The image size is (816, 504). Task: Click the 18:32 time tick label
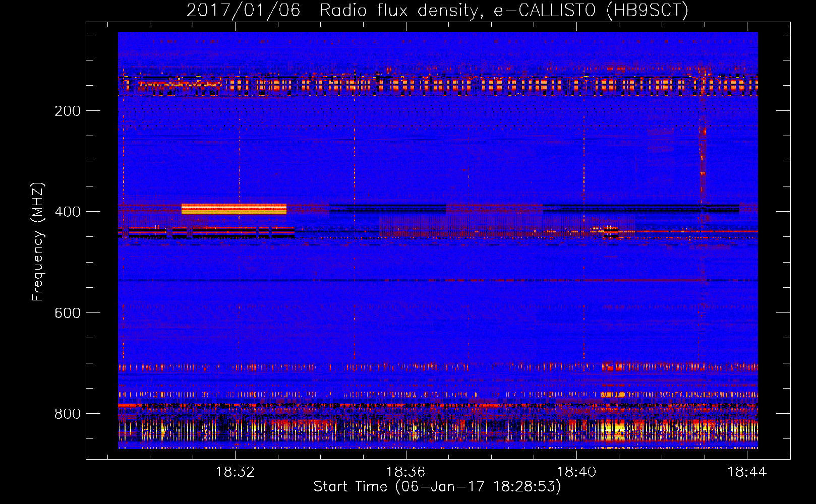tap(236, 472)
